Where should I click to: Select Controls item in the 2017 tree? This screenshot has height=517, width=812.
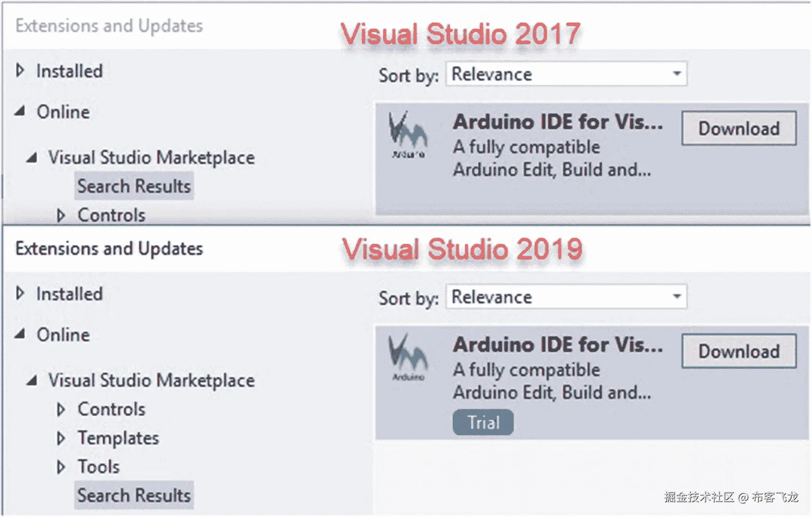pos(112,215)
